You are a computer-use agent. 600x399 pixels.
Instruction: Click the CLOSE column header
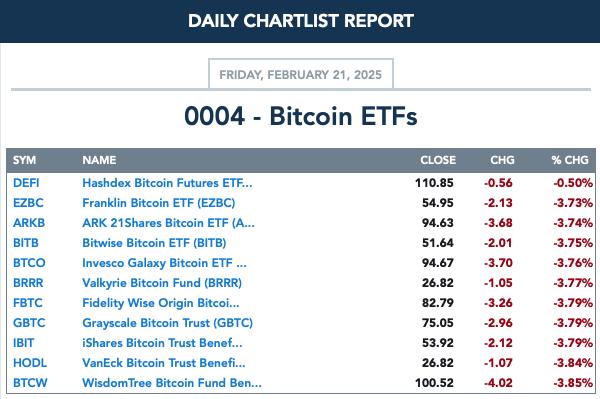pyautogui.click(x=438, y=160)
